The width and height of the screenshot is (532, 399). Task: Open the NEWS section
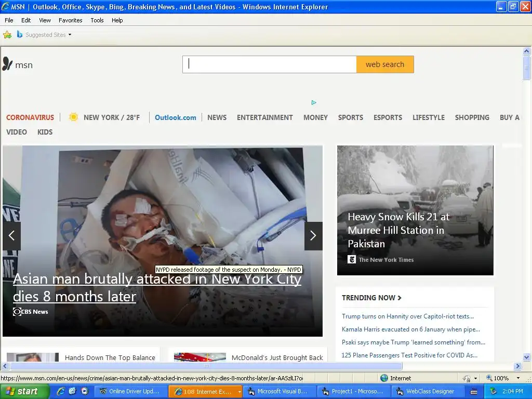point(217,117)
